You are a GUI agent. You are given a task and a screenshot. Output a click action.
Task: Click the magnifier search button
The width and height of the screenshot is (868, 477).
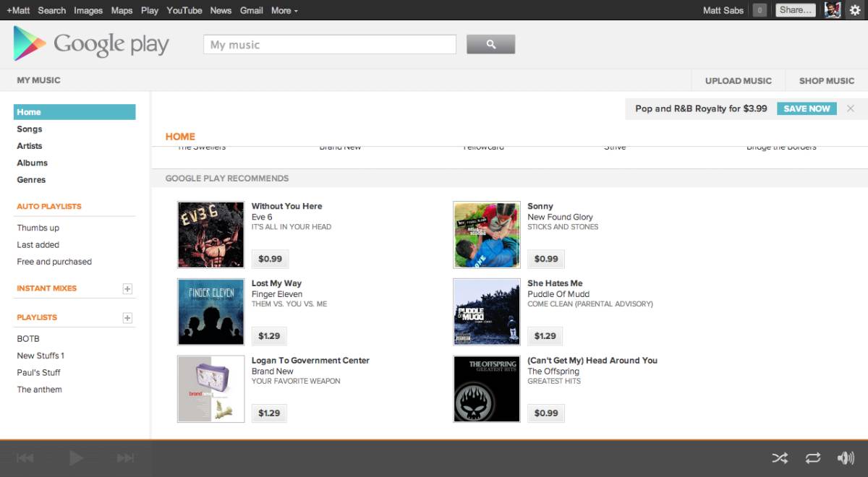(490, 44)
